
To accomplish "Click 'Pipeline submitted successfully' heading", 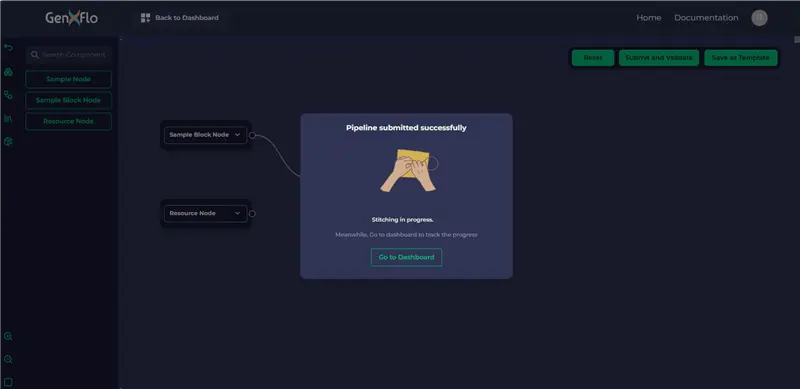I will point(406,128).
